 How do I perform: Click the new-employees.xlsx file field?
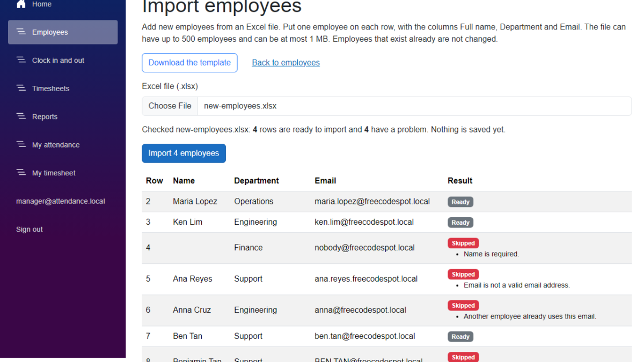tap(387, 106)
